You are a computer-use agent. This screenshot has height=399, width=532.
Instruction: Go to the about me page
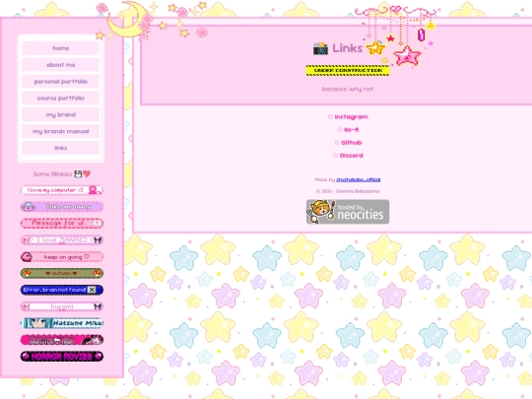click(61, 65)
